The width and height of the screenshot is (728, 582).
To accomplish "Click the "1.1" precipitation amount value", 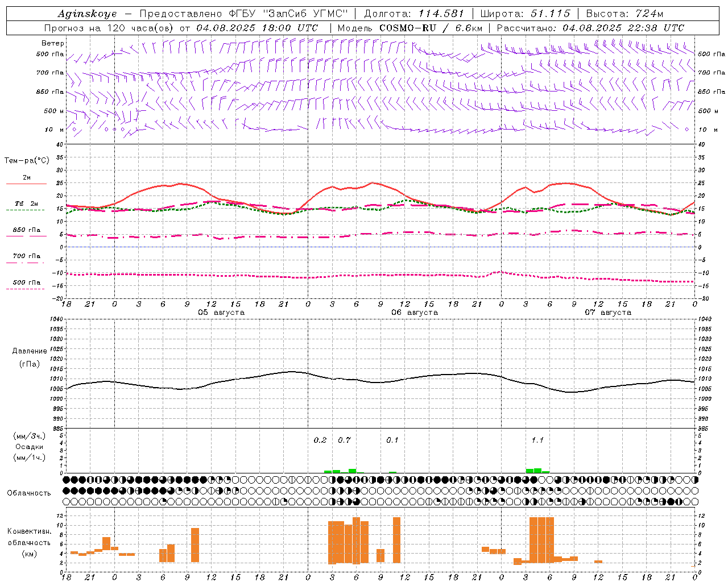I will 537,440.
